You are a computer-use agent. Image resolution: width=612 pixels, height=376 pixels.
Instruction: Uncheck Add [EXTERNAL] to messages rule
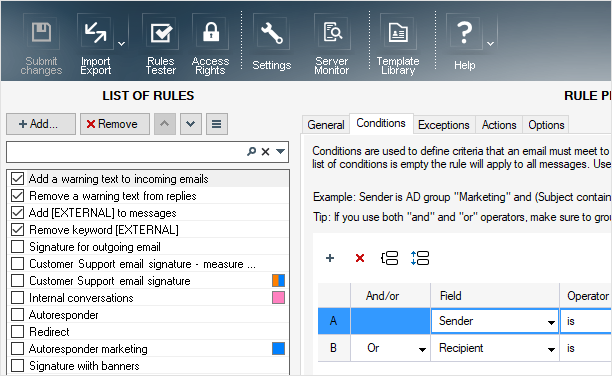[18, 213]
